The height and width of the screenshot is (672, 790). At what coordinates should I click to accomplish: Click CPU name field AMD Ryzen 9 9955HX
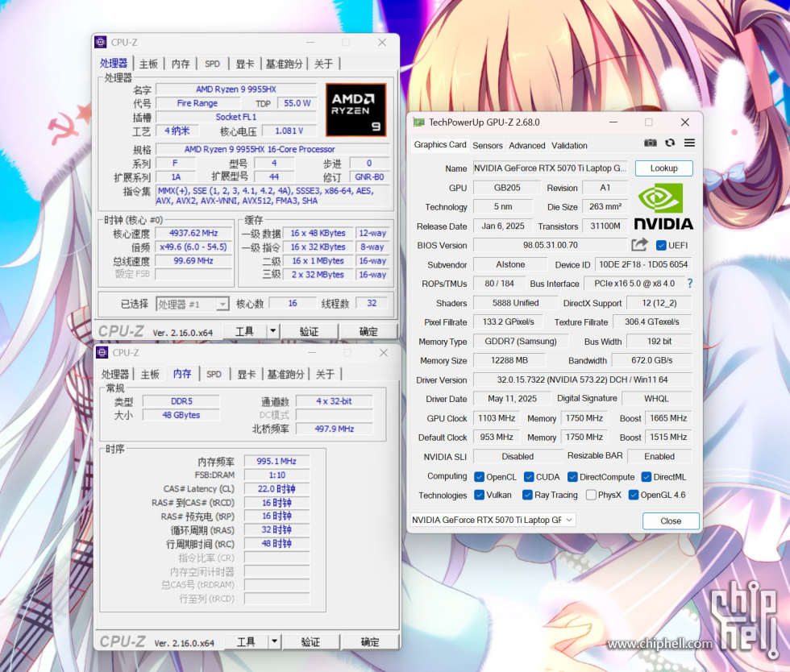point(236,89)
